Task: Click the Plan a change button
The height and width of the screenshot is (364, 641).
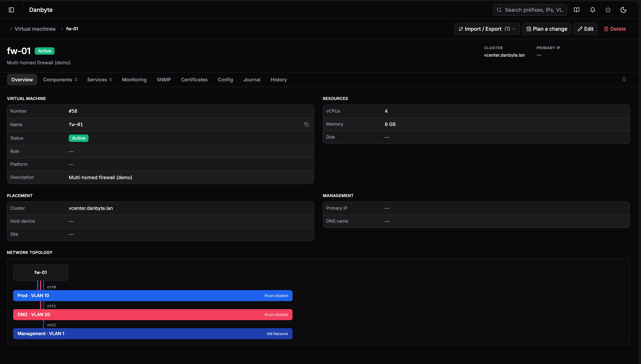Action: pos(546,29)
